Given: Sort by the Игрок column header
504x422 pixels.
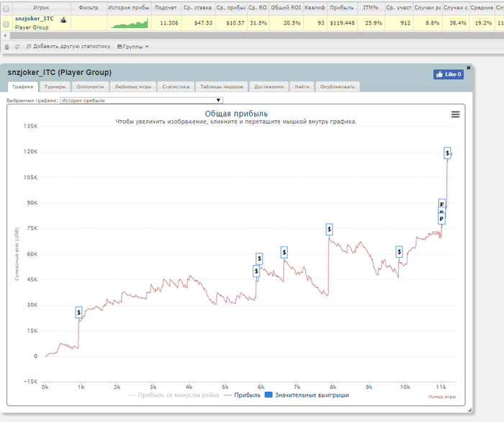Looking at the screenshot, I should pyautogui.click(x=41, y=8).
